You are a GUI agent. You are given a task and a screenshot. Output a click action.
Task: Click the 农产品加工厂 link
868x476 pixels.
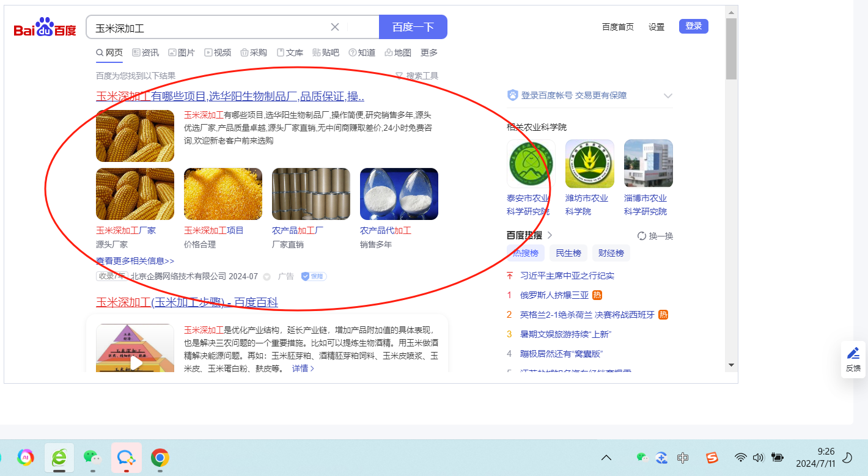[x=298, y=230]
